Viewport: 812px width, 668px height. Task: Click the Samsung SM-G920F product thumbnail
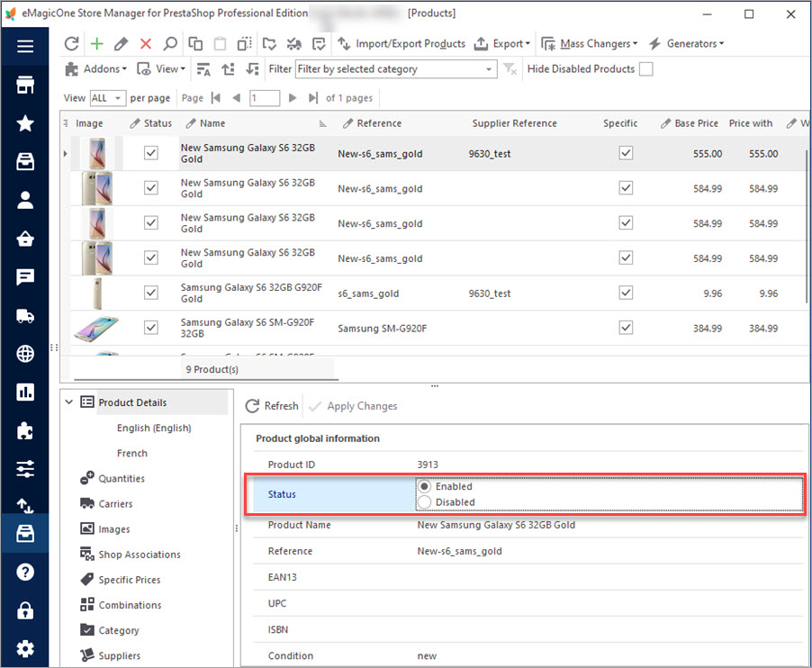pyautogui.click(x=97, y=329)
